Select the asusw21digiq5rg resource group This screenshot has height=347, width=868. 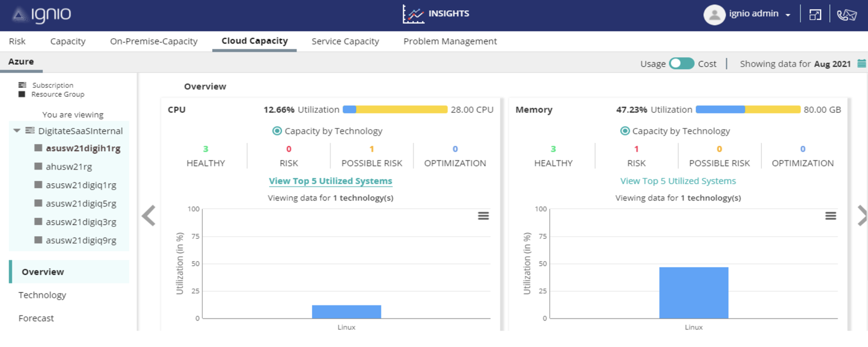(81, 203)
